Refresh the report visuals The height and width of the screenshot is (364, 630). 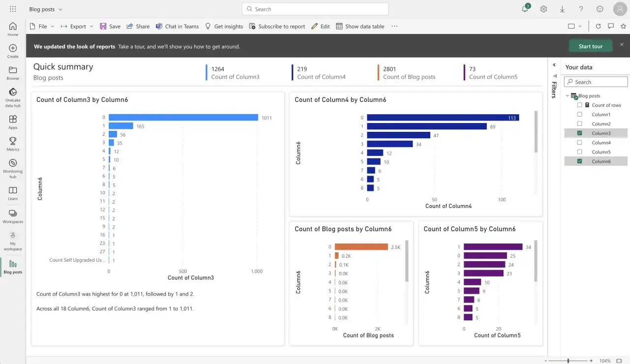[598, 26]
